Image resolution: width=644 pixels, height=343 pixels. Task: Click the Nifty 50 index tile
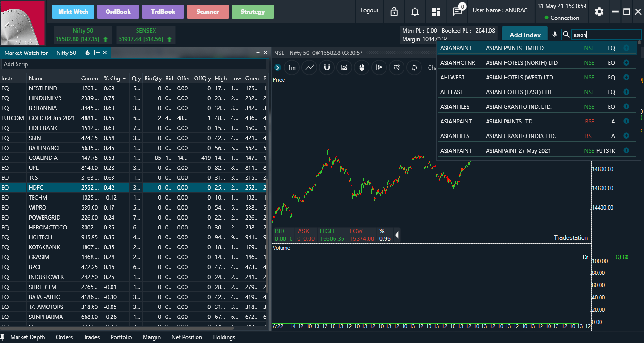coord(83,35)
